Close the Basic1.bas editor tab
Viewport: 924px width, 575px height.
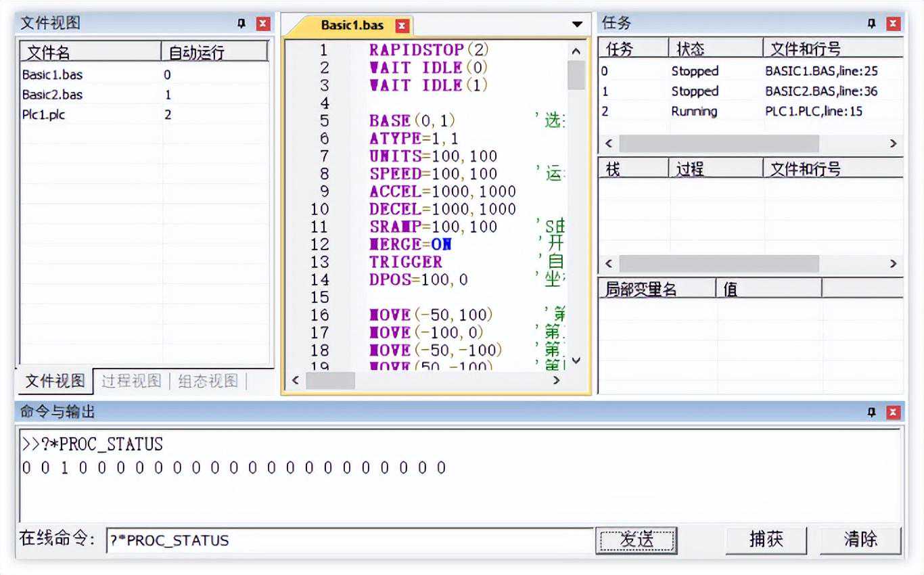coord(402,26)
